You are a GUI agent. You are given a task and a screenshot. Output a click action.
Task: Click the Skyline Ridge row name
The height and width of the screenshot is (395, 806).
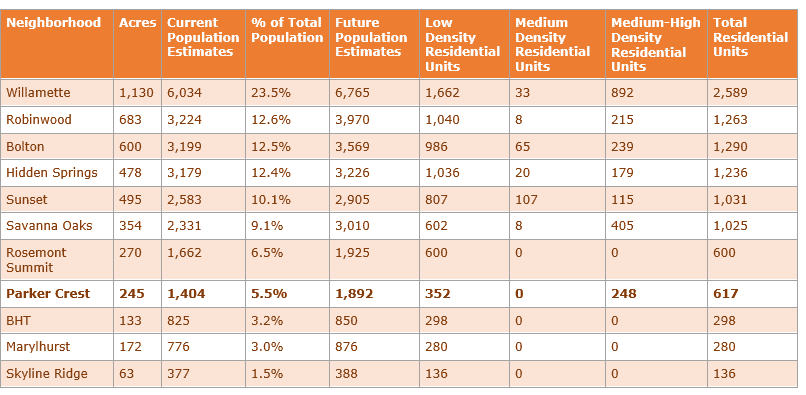[x=47, y=374]
